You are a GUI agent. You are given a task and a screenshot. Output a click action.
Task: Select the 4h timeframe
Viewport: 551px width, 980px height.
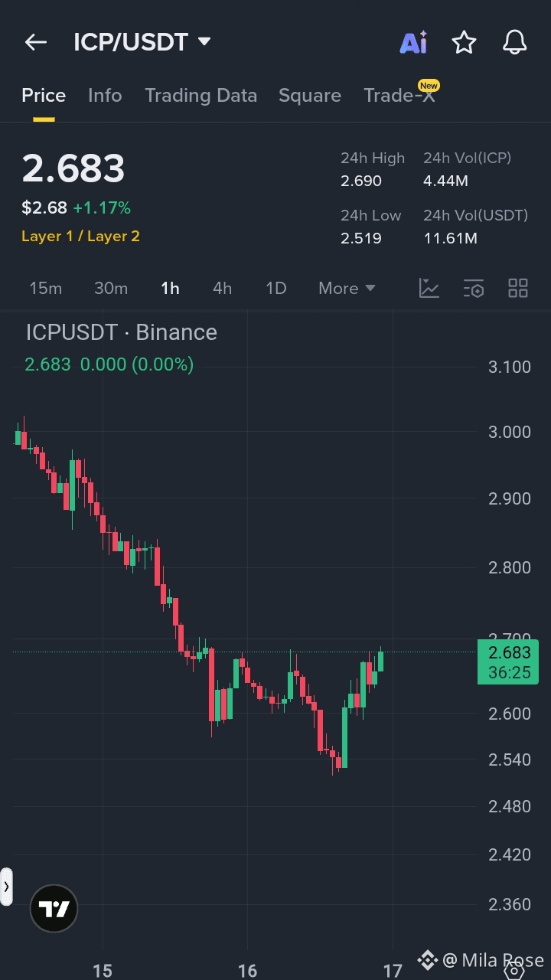pos(222,289)
